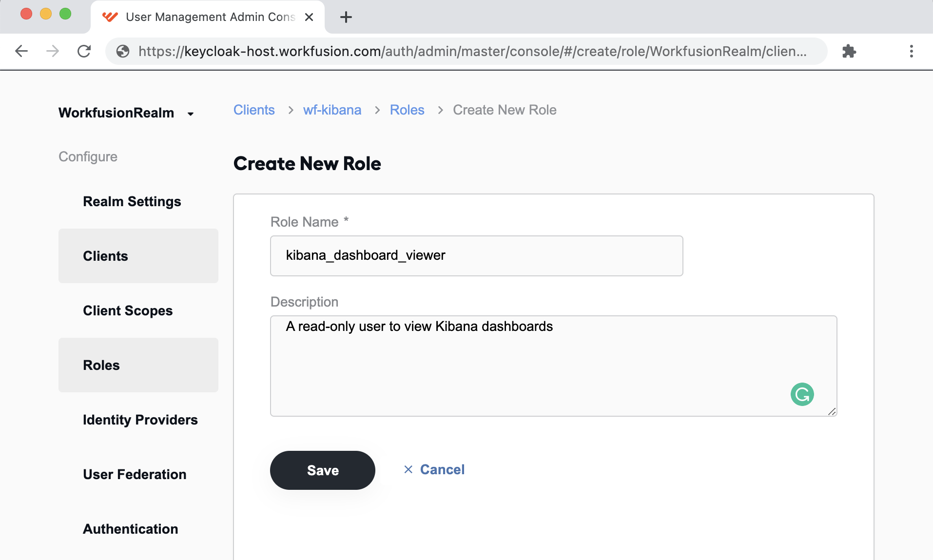The height and width of the screenshot is (560, 933).
Task: Open the browser three-dot menu
Action: click(x=911, y=51)
